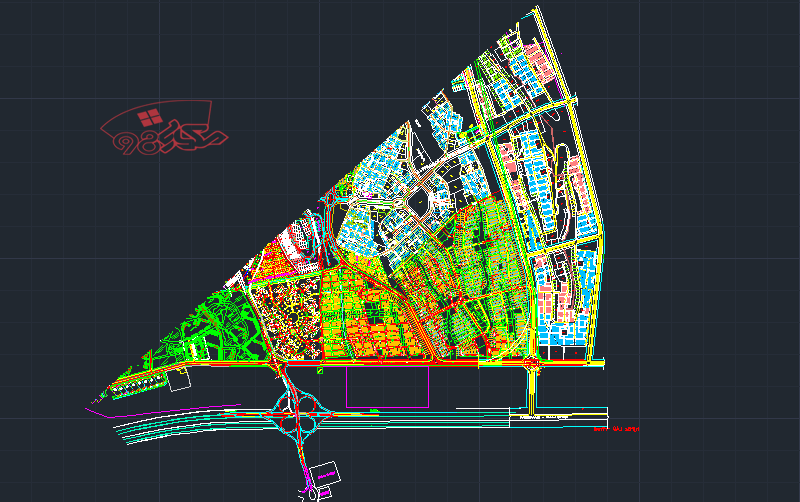Screen dimensions: 800x502
Task: Select the large tilted white box with magenta text
Action: click(325, 474)
